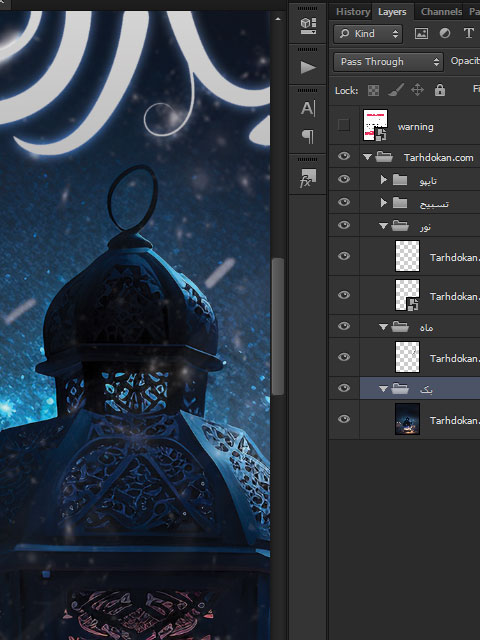Click the first نور layer thumbnail
This screenshot has width=480, height=640.
[407, 256]
